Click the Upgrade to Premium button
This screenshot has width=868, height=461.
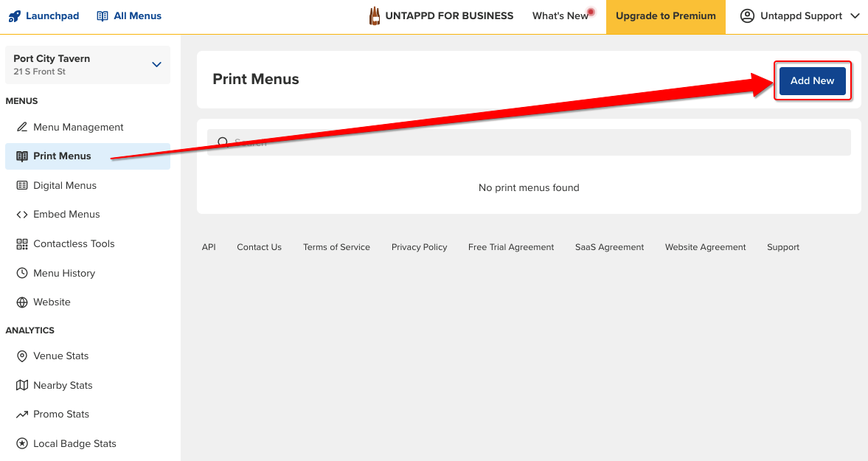point(665,16)
